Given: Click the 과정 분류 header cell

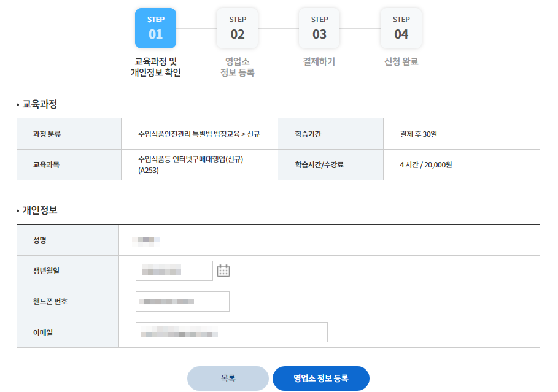Looking at the screenshot, I should pyautogui.click(x=69, y=134).
